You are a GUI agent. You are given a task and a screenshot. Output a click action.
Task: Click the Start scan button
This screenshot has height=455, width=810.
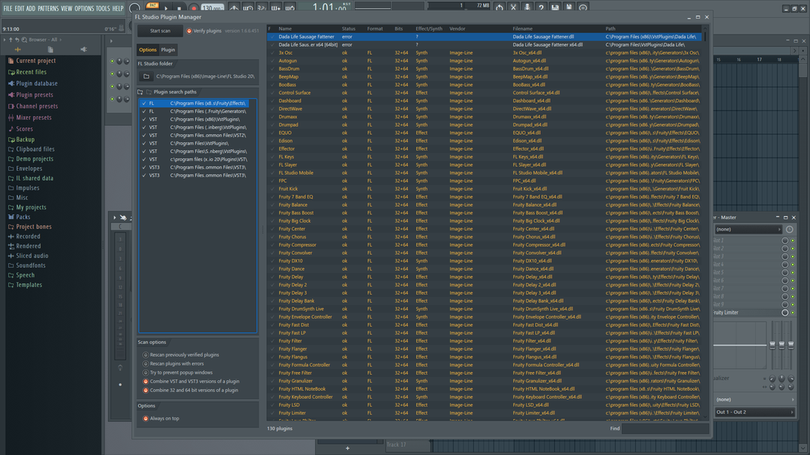[160, 31]
